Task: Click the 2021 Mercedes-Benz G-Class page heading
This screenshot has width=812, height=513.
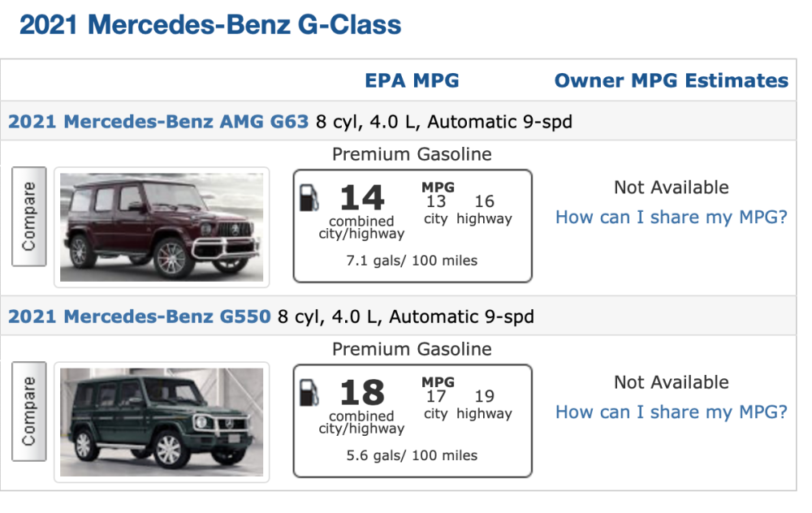Action: [x=210, y=25]
